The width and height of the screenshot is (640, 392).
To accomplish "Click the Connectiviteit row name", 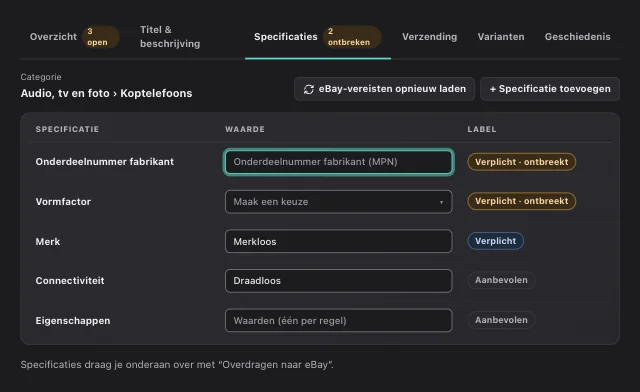I will pos(70,281).
